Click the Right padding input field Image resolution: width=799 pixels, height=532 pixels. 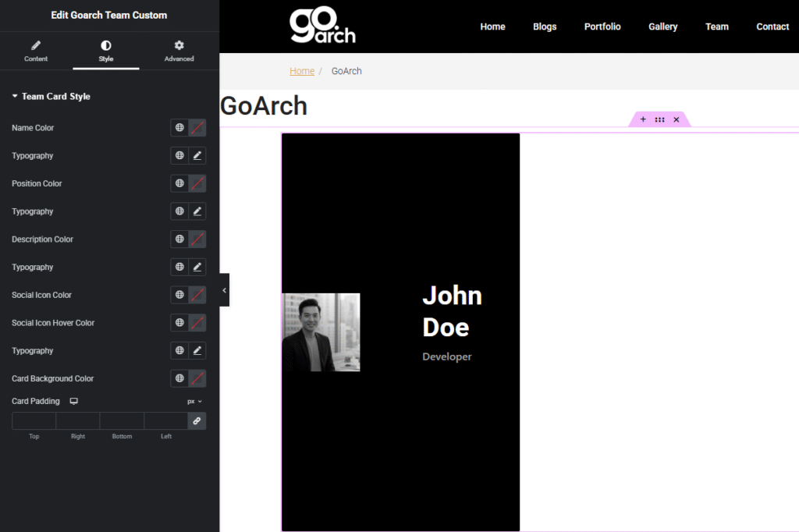pos(78,421)
